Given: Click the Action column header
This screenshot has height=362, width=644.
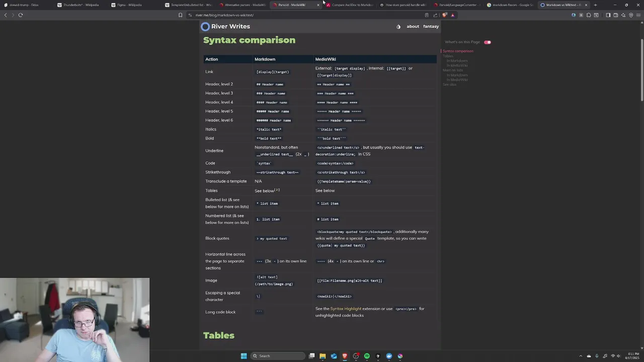Looking at the screenshot, I should tap(211, 59).
